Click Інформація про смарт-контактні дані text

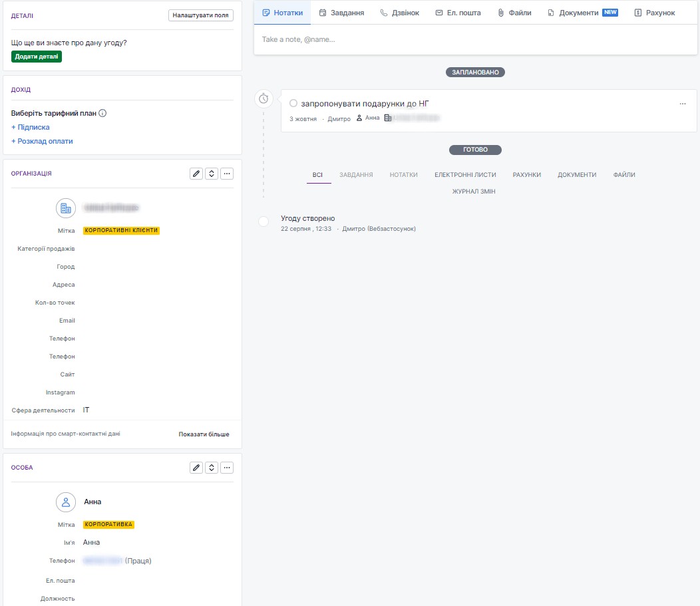point(66,434)
